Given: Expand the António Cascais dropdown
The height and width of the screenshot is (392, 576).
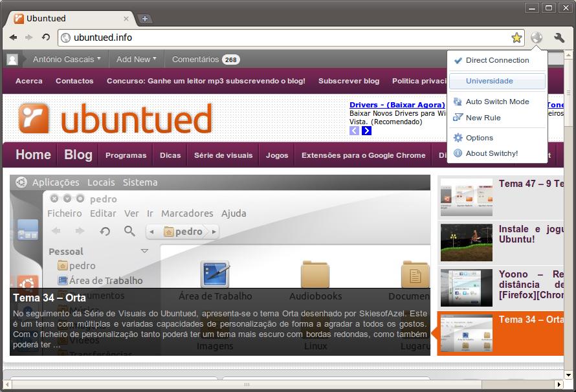Looking at the screenshot, I should [x=67, y=60].
